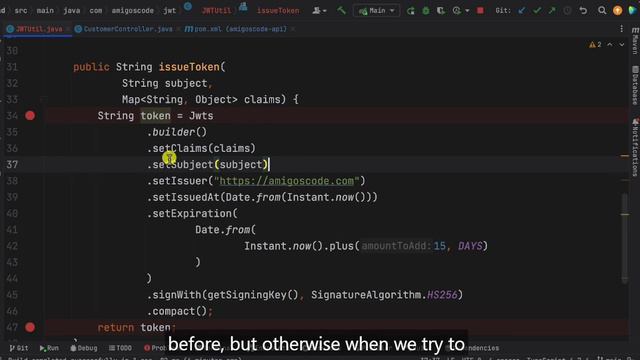Click the src breadcrumb
The image size is (640, 360).
(21, 11)
